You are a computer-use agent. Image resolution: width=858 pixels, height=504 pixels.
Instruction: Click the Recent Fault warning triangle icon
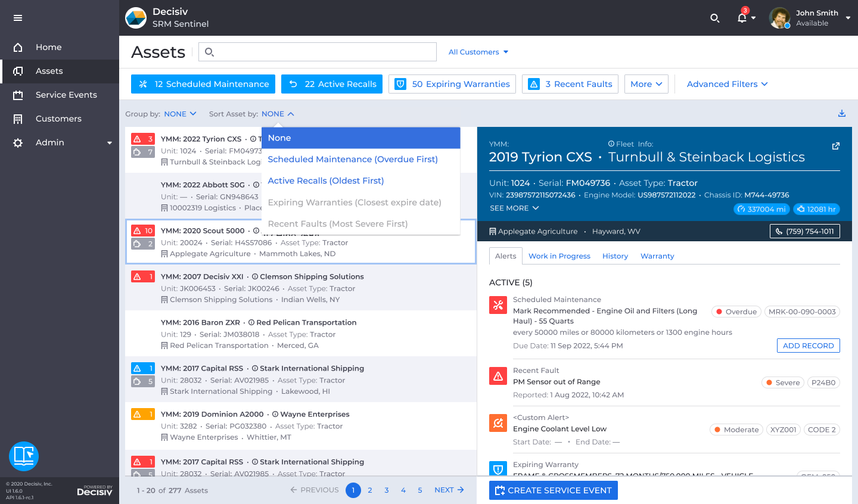(x=498, y=376)
